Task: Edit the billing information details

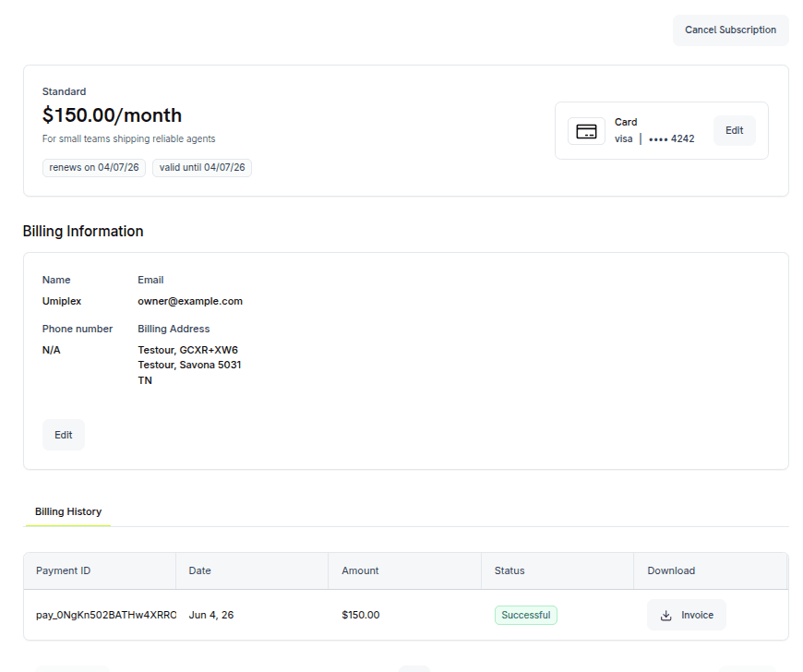Action: pyautogui.click(x=64, y=435)
